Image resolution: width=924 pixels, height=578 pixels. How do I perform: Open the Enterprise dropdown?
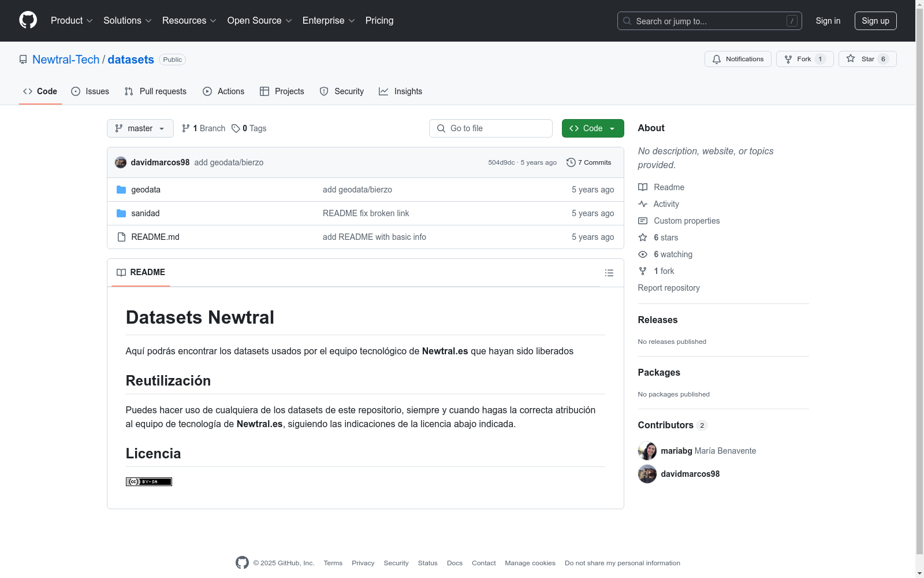329,21
